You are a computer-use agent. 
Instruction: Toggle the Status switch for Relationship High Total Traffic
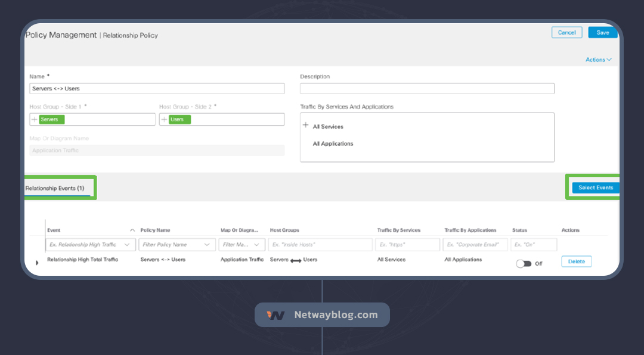(x=524, y=263)
